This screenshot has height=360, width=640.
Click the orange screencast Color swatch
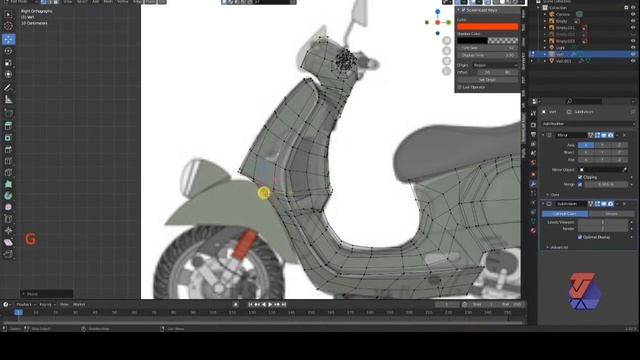coord(487,27)
